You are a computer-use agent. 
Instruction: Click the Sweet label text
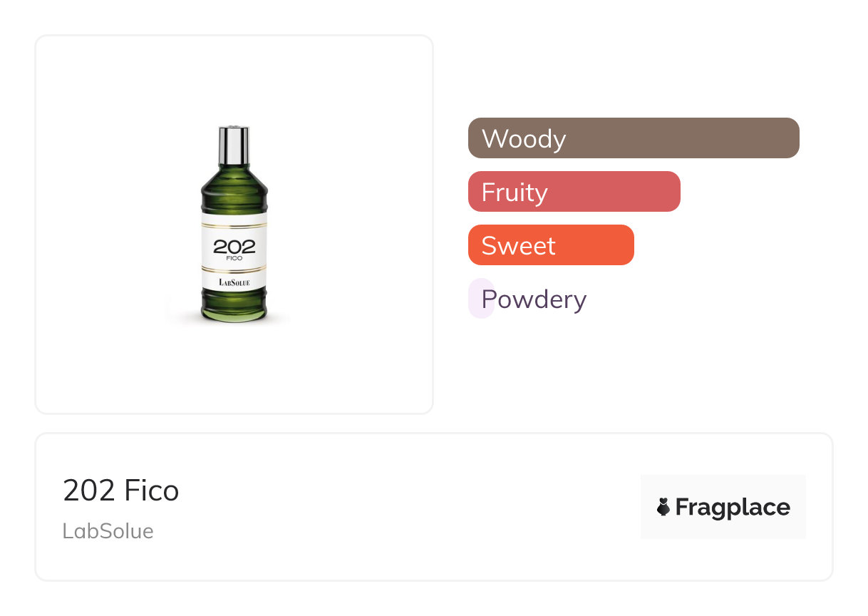click(x=518, y=245)
